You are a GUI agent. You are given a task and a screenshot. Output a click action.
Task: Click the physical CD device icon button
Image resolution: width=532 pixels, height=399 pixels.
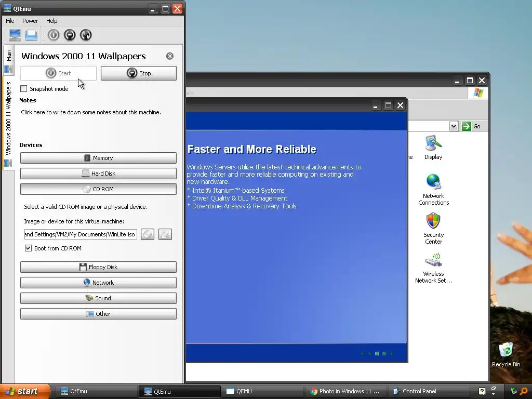(148, 234)
